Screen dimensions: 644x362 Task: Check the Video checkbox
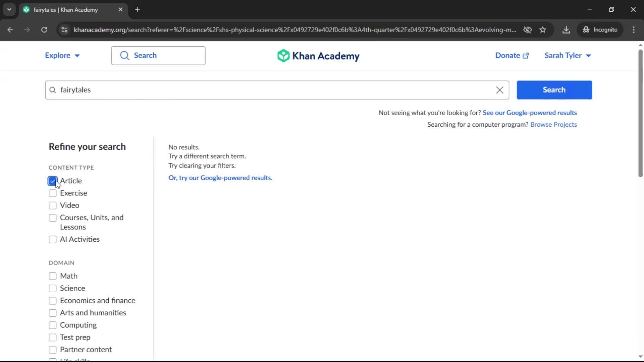pos(53,205)
